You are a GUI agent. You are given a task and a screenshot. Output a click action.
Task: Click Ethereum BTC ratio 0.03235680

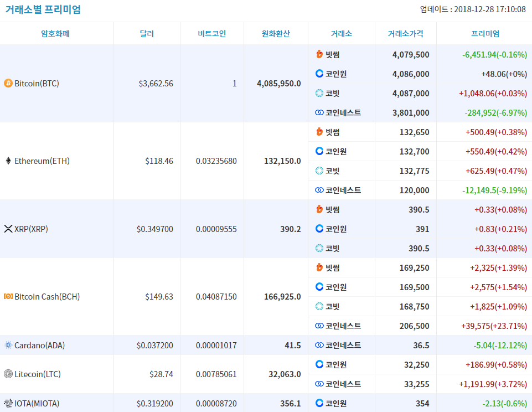(x=216, y=161)
